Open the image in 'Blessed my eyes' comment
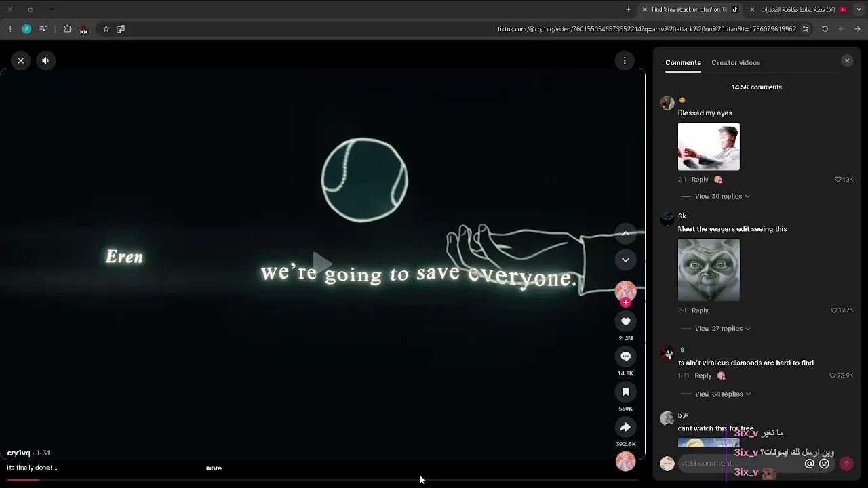 (x=709, y=146)
